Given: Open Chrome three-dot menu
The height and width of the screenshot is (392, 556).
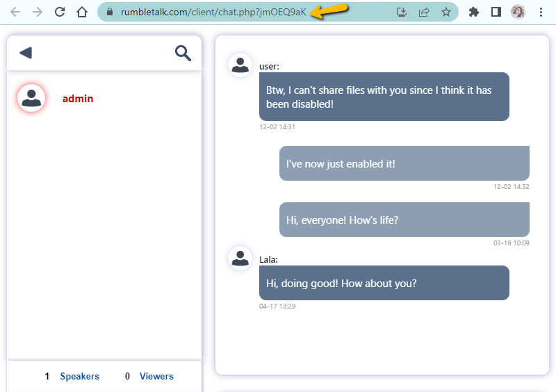Looking at the screenshot, I should point(541,12).
